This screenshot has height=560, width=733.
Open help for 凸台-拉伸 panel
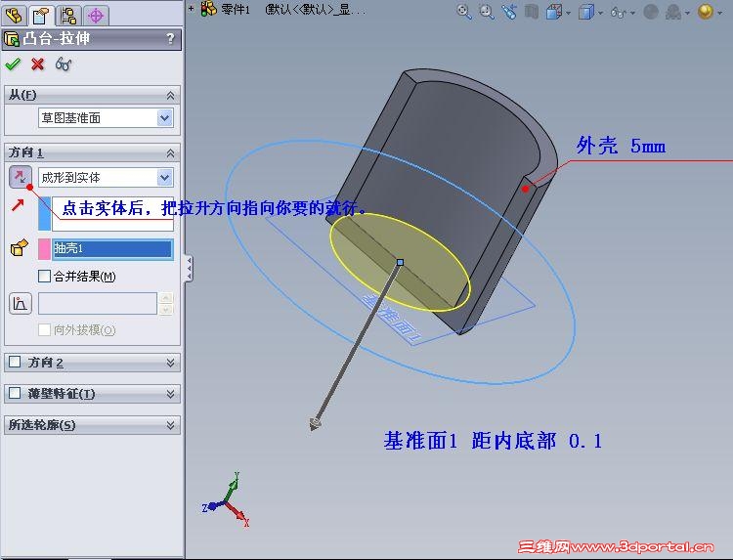tap(170, 38)
